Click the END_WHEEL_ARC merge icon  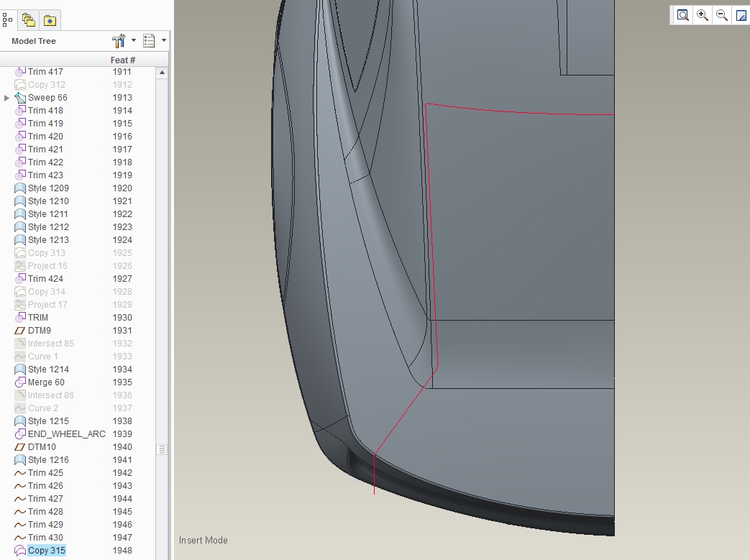pos(20,433)
